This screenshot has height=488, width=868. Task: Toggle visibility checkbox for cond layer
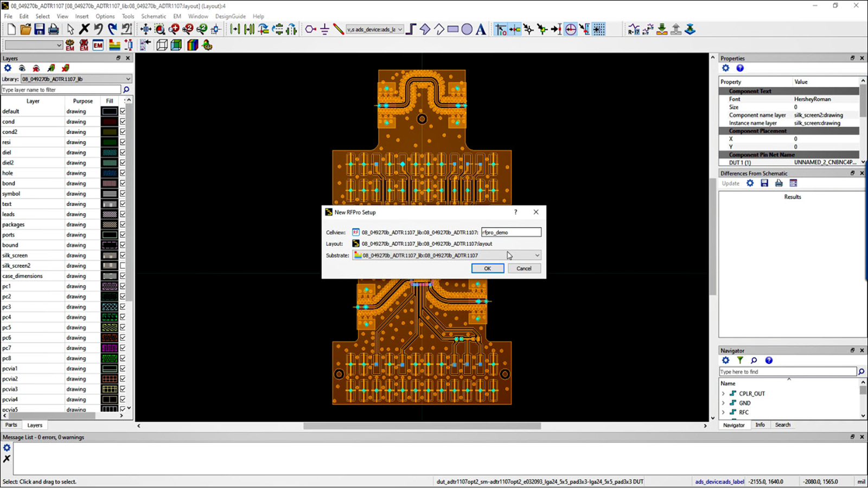[x=123, y=121]
